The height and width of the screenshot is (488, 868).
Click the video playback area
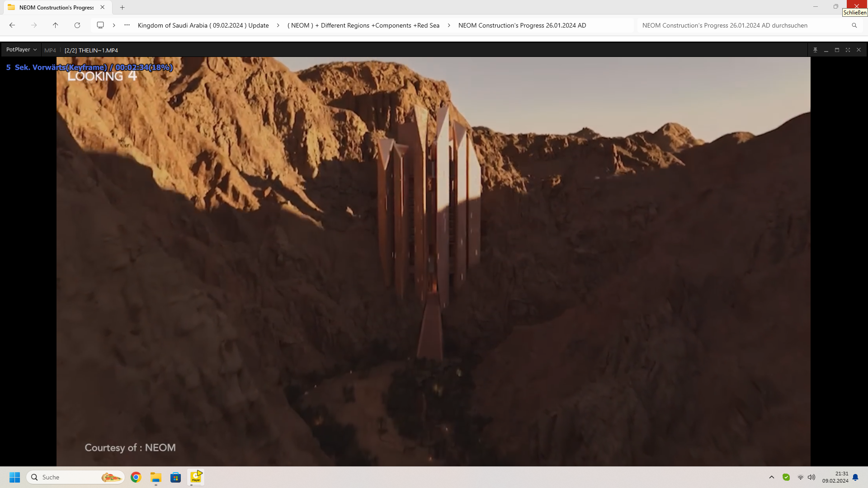(x=433, y=261)
